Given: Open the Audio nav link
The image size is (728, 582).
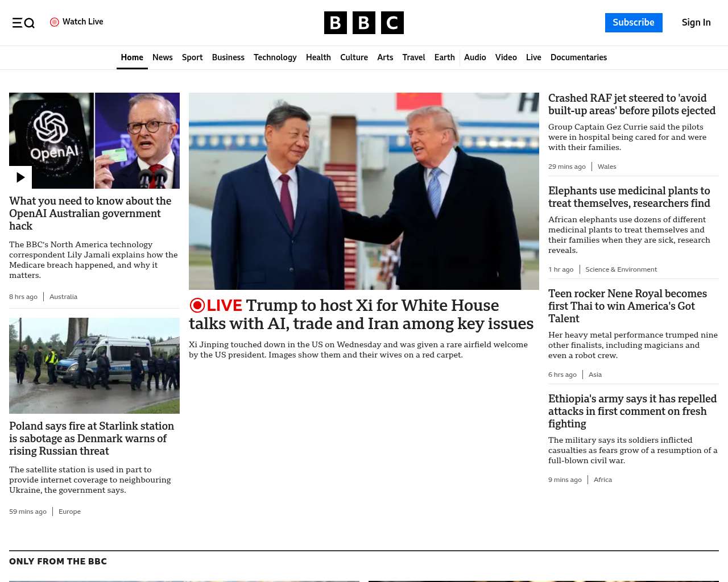Looking at the screenshot, I should pos(475,57).
